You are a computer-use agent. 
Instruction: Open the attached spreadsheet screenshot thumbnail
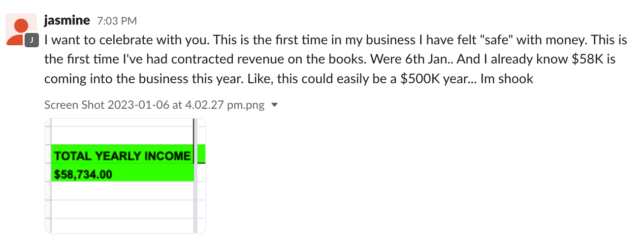[x=125, y=176]
